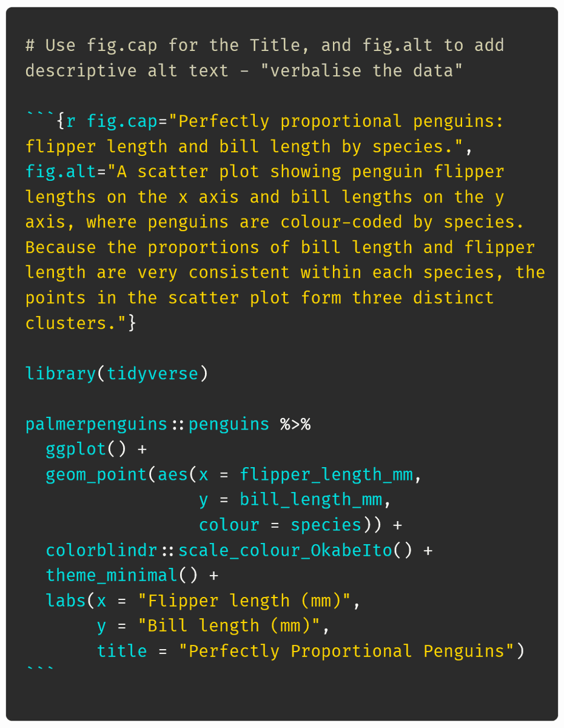564x728 pixels.
Task: Click the theme_minimal function name
Action: (x=112, y=575)
